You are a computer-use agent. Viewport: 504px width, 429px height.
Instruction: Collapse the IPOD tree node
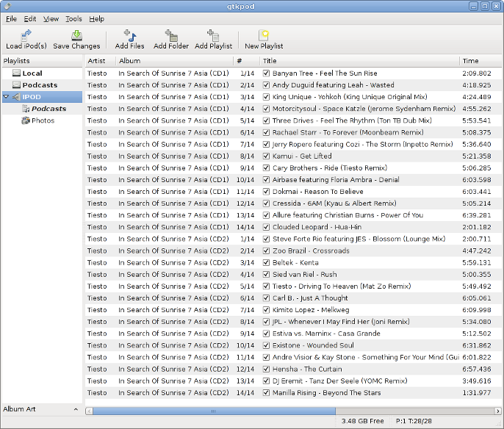(6, 97)
